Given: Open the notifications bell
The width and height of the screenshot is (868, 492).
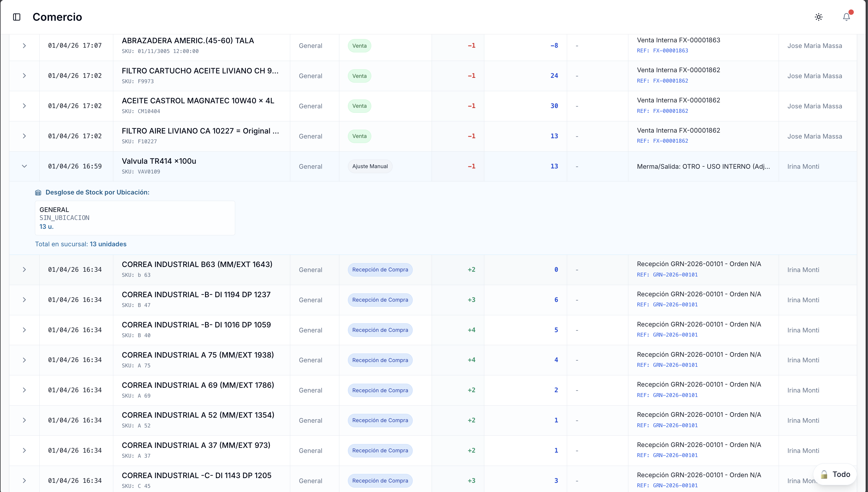Looking at the screenshot, I should pyautogui.click(x=846, y=17).
